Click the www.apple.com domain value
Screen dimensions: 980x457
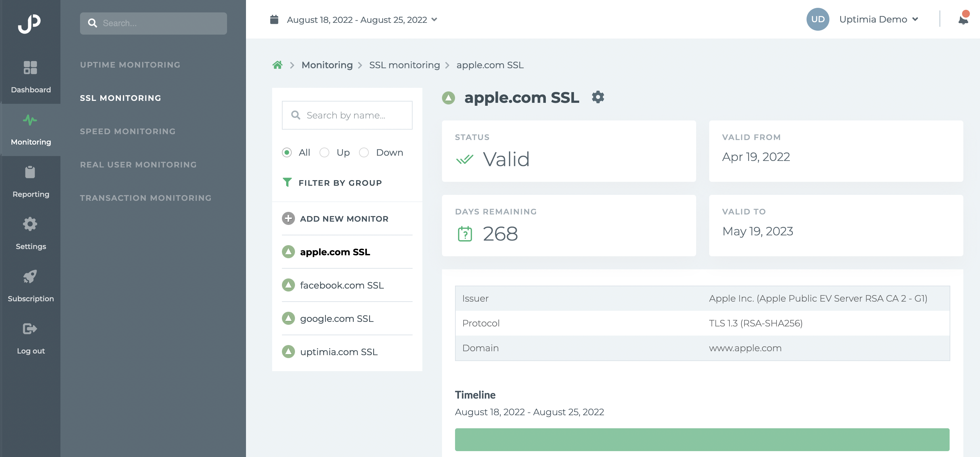coord(745,348)
